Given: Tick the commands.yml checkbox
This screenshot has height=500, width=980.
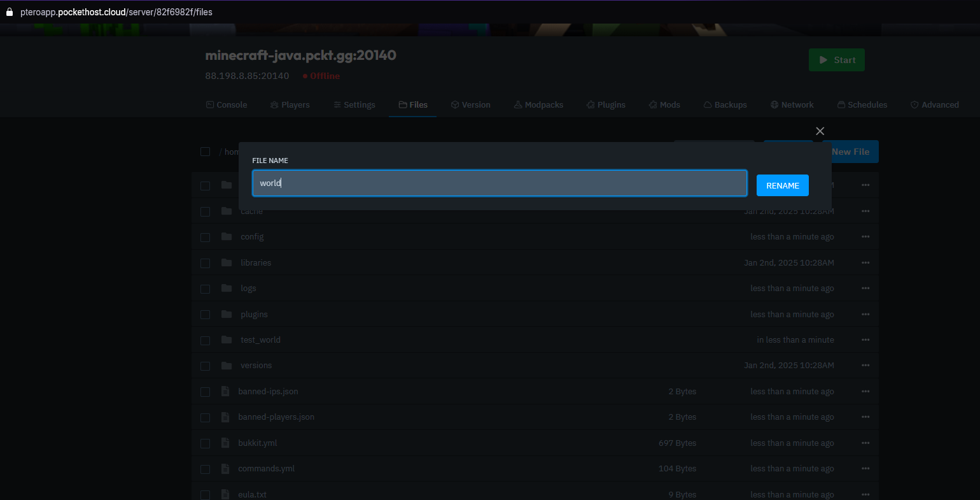Looking at the screenshot, I should tap(205, 469).
